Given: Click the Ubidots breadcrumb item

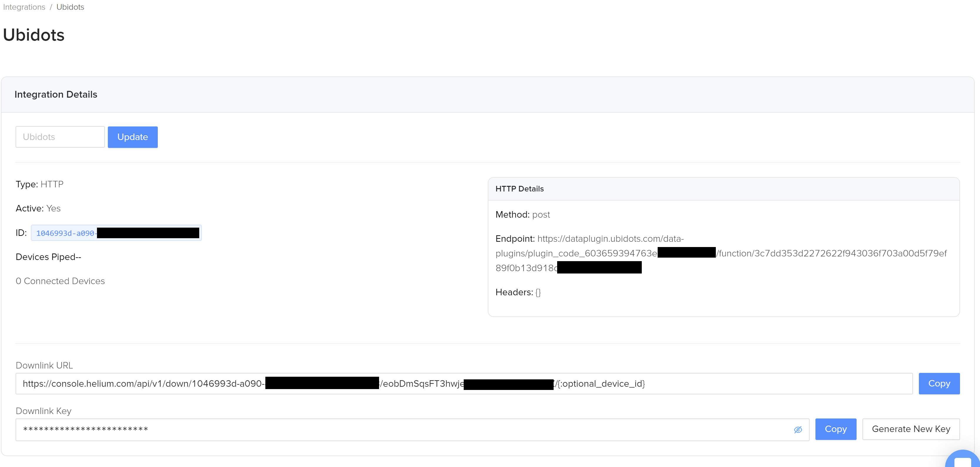Looking at the screenshot, I should pos(70,7).
